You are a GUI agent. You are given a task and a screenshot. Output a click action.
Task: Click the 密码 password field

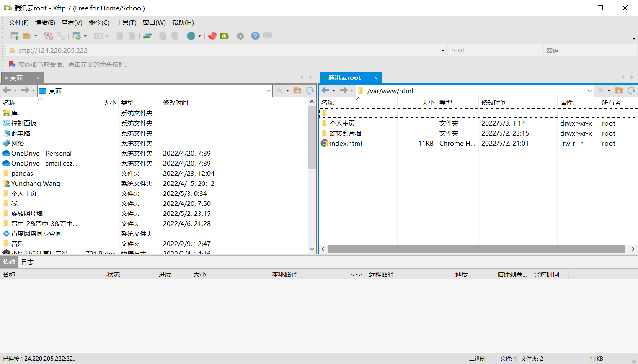tap(591, 50)
